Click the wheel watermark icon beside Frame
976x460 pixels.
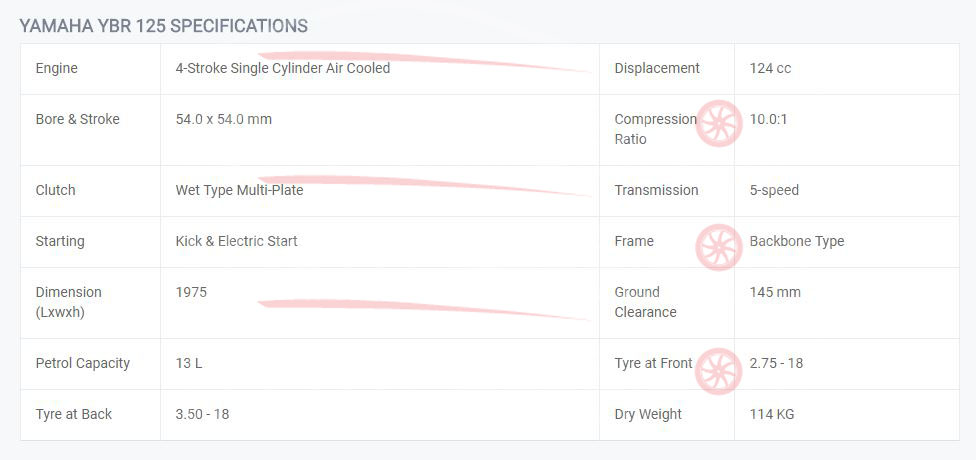(718, 247)
